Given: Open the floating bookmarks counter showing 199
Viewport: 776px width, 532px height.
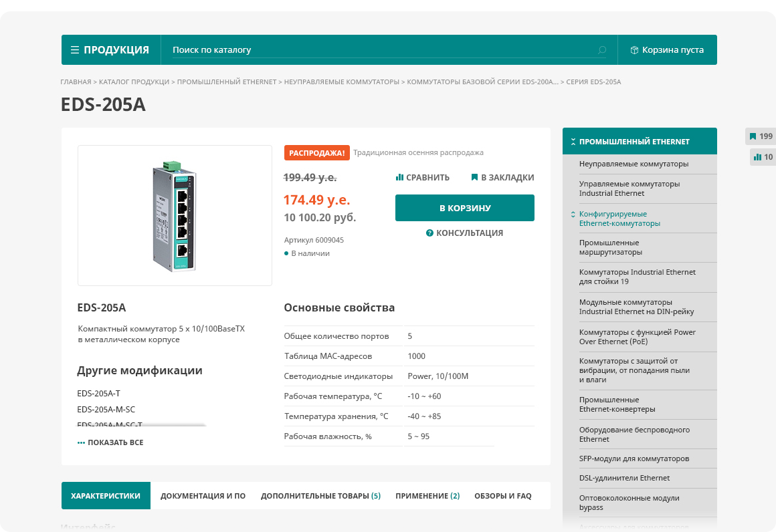Looking at the screenshot, I should [x=761, y=136].
